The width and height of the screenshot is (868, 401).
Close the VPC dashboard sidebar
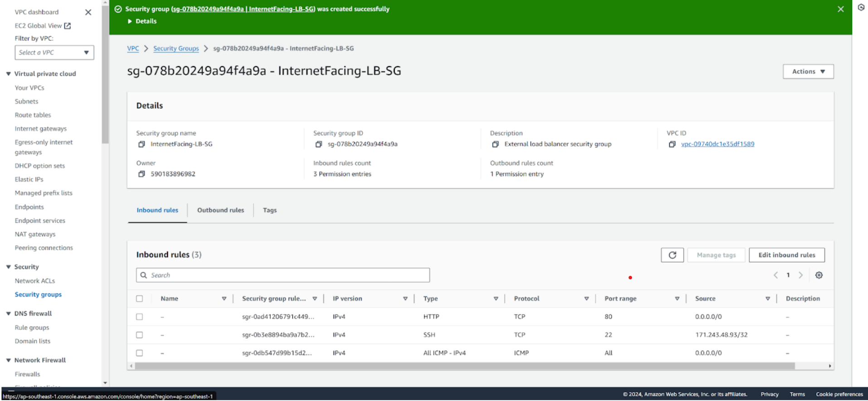[88, 12]
